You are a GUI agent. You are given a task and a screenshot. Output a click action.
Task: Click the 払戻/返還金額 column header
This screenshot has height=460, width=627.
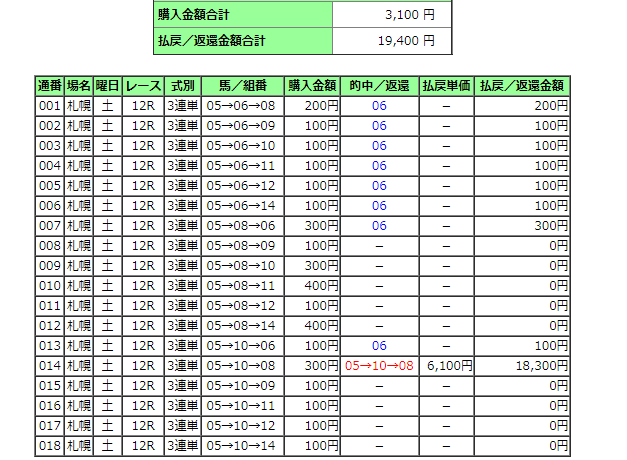point(524,85)
